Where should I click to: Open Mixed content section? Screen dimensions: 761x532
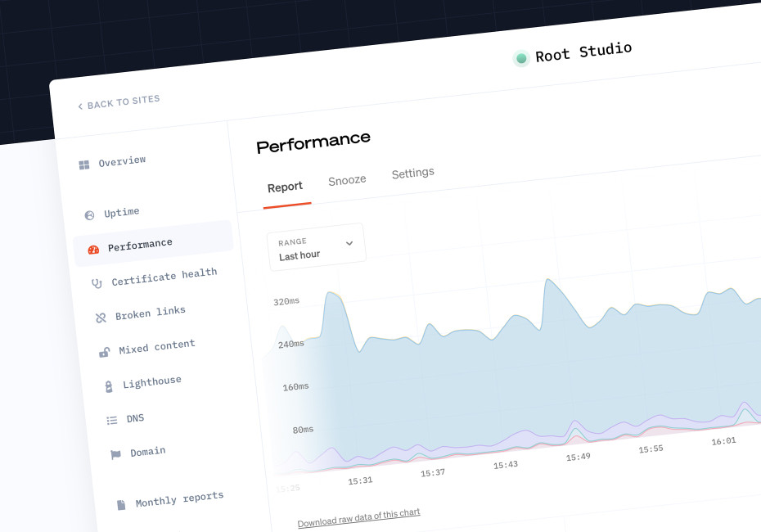(x=147, y=348)
